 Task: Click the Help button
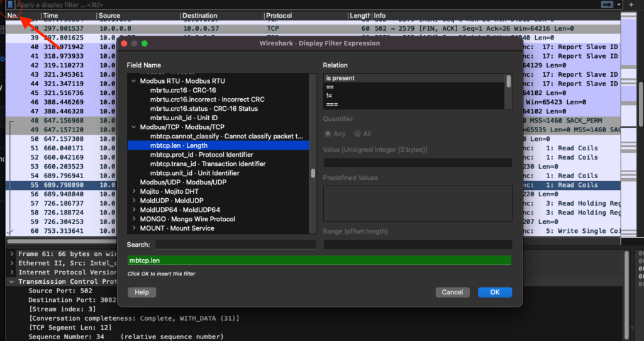point(142,292)
